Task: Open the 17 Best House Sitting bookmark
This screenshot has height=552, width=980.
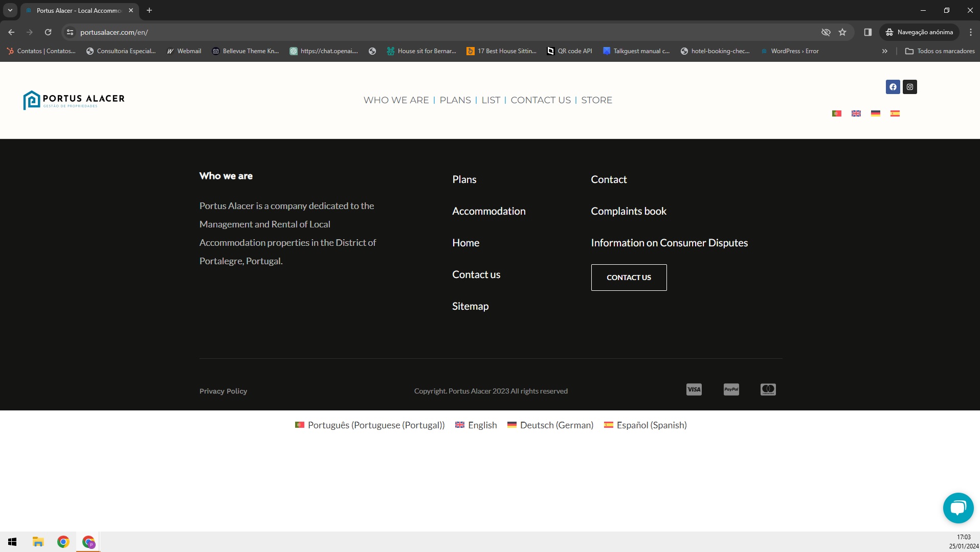Action: pyautogui.click(x=501, y=51)
